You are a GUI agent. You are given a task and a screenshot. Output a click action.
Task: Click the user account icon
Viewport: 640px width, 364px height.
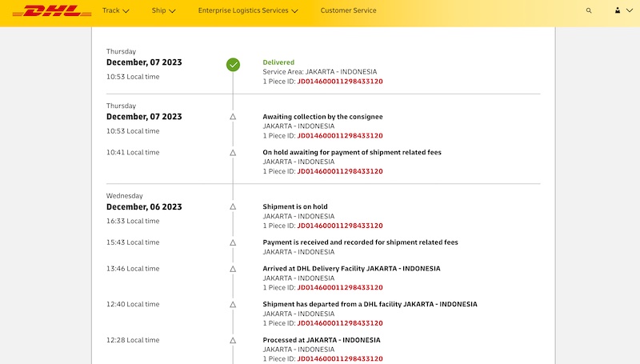(x=618, y=10)
